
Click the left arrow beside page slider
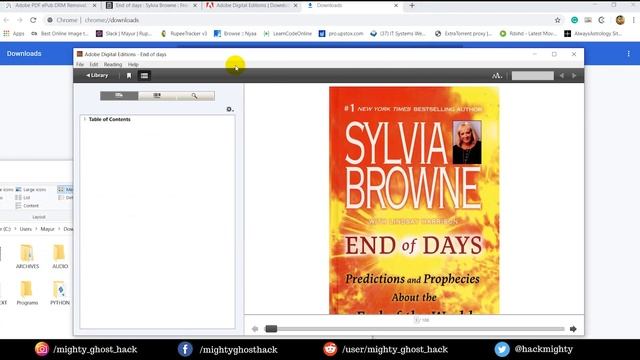(x=255, y=329)
